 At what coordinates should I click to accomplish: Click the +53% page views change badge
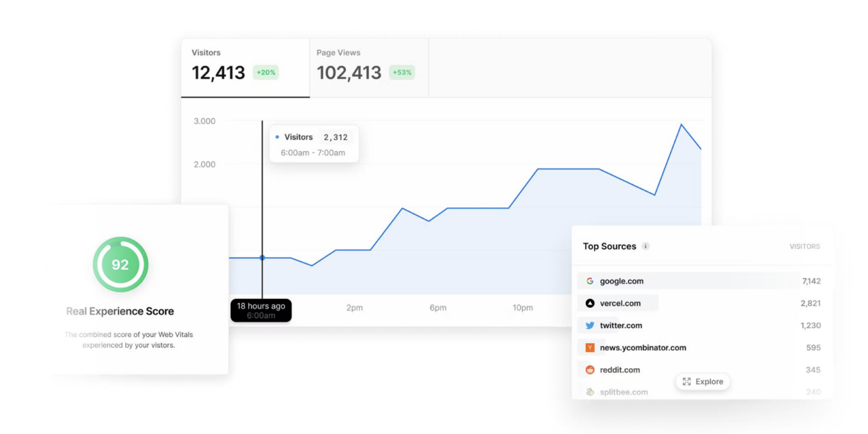[x=401, y=72]
